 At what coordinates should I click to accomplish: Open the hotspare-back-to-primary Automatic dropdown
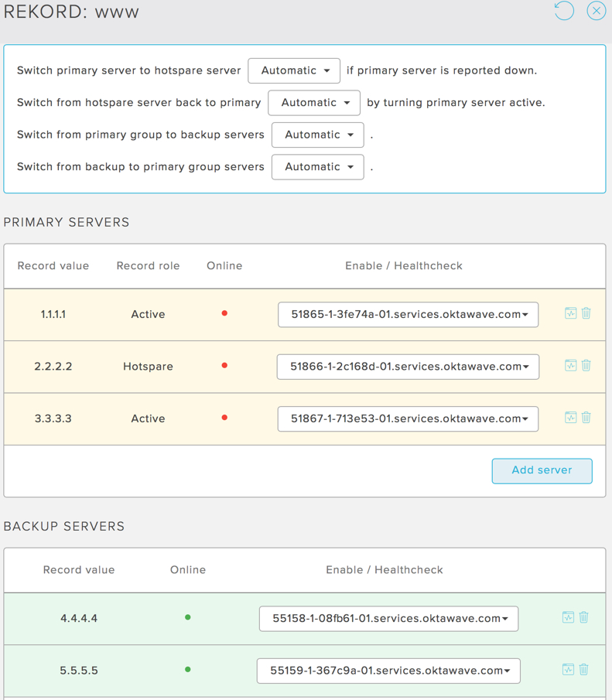click(x=314, y=103)
